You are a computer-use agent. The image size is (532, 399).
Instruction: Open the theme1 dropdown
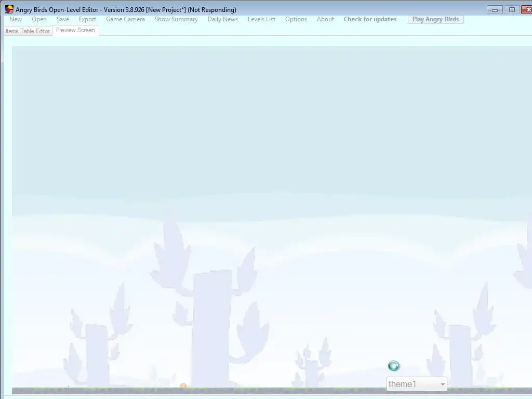417,384
